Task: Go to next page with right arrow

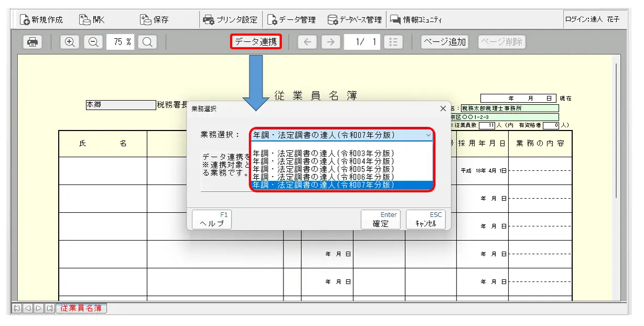Action: [x=330, y=42]
